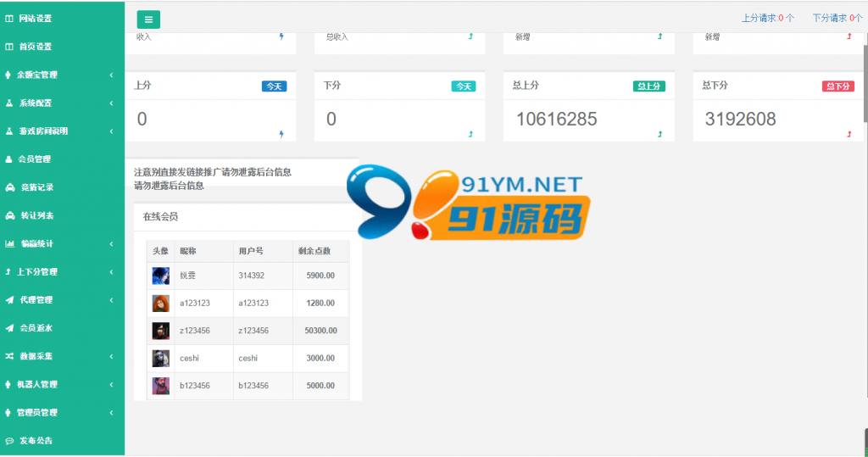The height and width of the screenshot is (457, 868).
Task: Click the 头像 column header
Action: [x=160, y=251]
